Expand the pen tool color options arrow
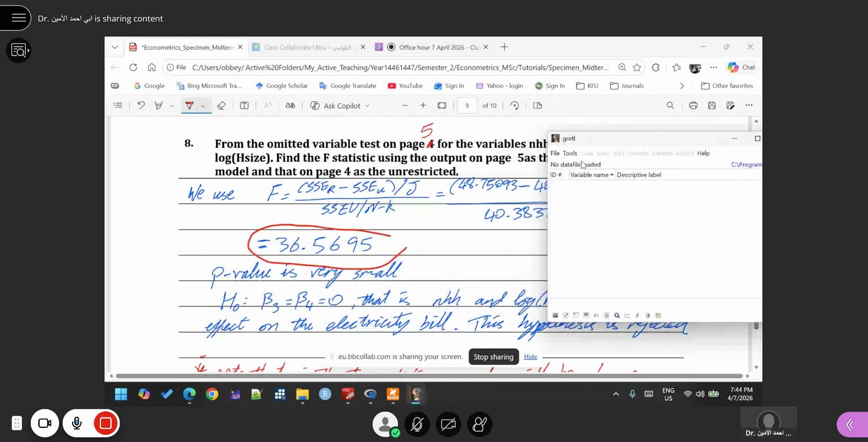This screenshot has height=442, width=868. pyautogui.click(x=203, y=106)
